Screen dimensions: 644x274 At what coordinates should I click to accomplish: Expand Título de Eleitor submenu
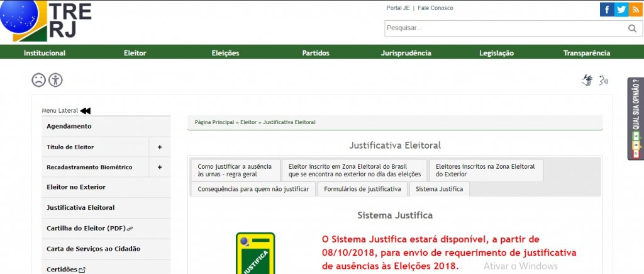pyautogui.click(x=160, y=147)
